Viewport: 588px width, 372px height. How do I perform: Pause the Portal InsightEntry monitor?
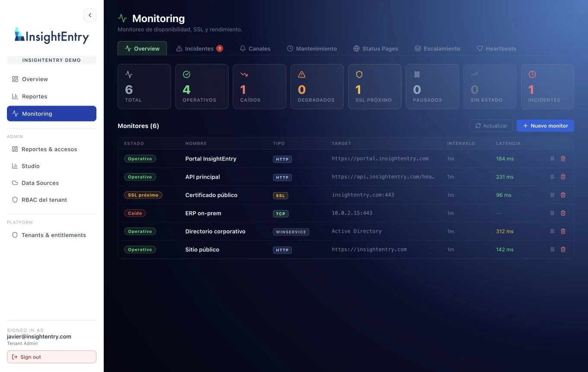pos(552,159)
